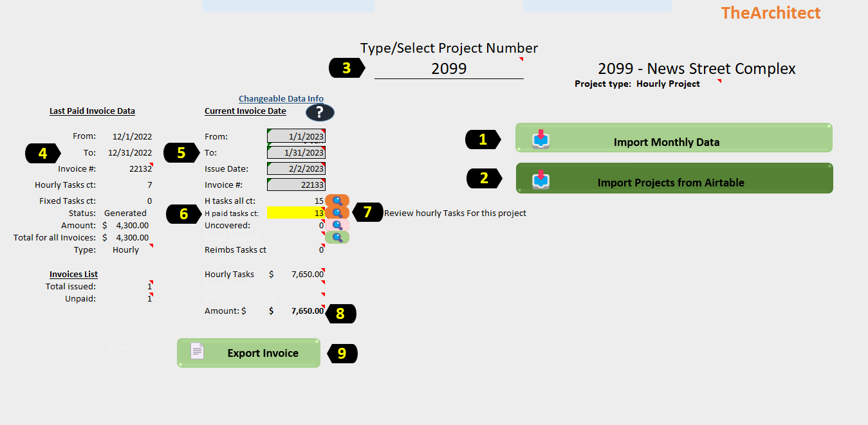Select the From date field showing 1/1/2023
The height and width of the screenshot is (425, 868).
(x=296, y=136)
